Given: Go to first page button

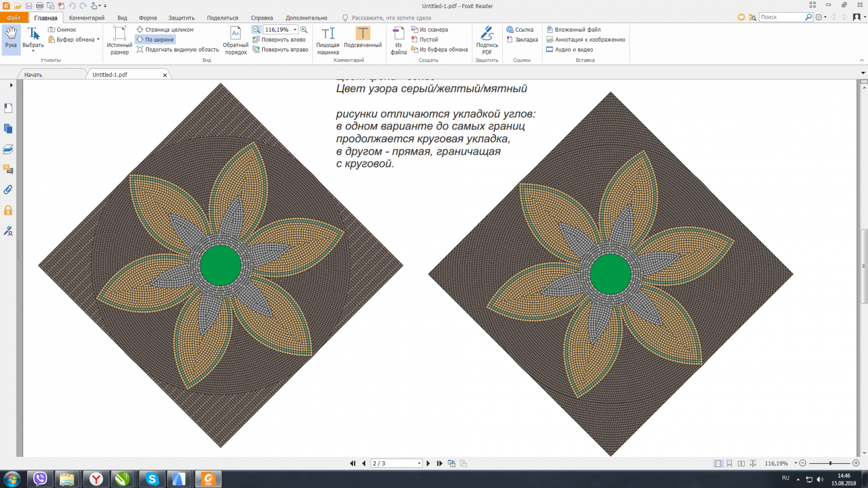Looking at the screenshot, I should tap(353, 464).
